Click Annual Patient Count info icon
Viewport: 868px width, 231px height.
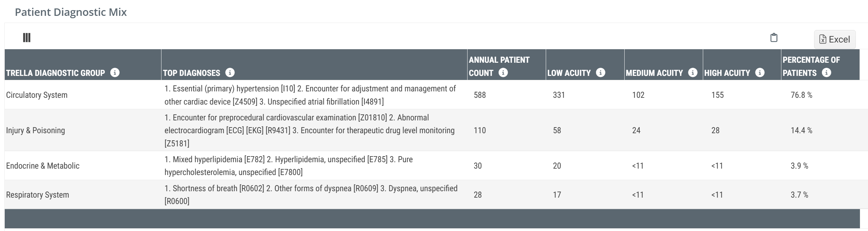[503, 73]
